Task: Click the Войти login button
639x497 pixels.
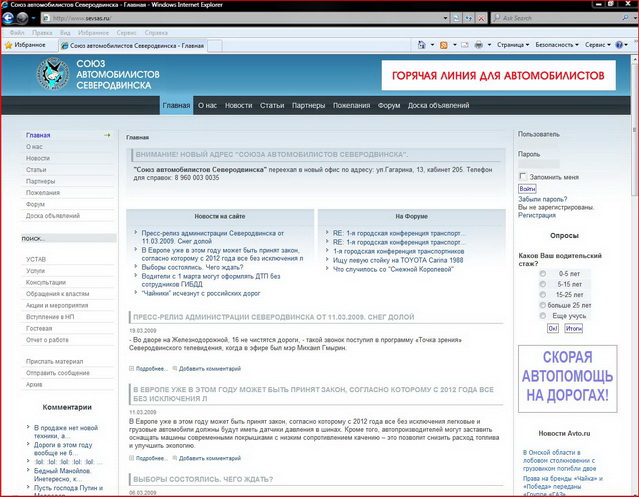Action: [527, 189]
